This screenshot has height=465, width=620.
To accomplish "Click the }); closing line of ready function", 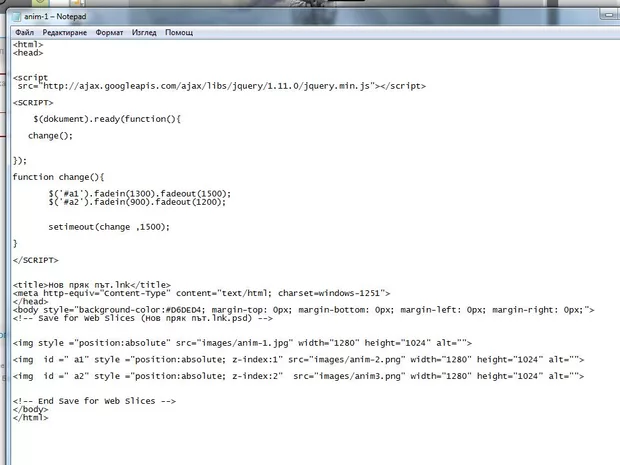I will point(20,161).
